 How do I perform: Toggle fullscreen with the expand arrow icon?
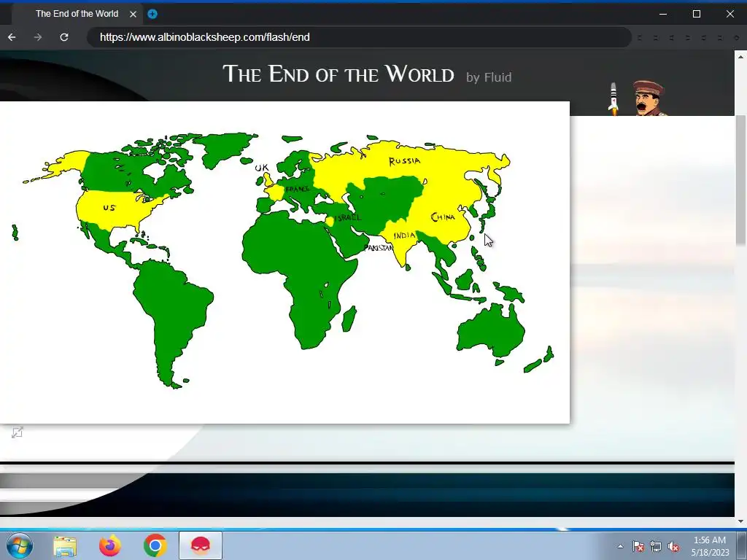tap(18, 432)
